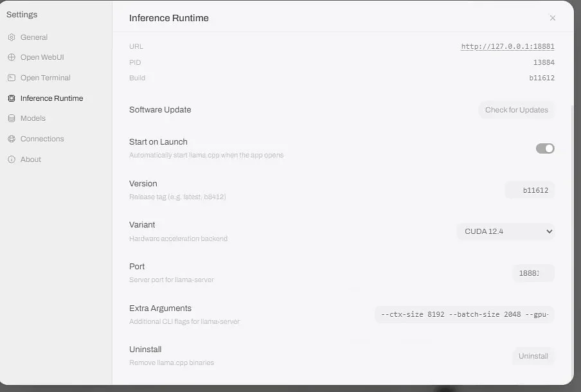Click the Models database icon
Viewport: 581px width, 392px height.
[12, 118]
